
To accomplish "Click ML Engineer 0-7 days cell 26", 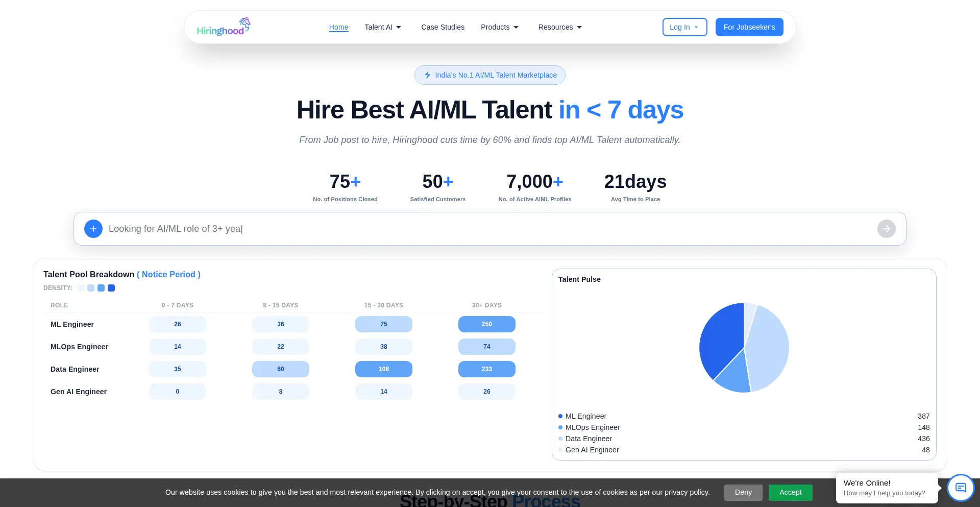I will click(178, 324).
